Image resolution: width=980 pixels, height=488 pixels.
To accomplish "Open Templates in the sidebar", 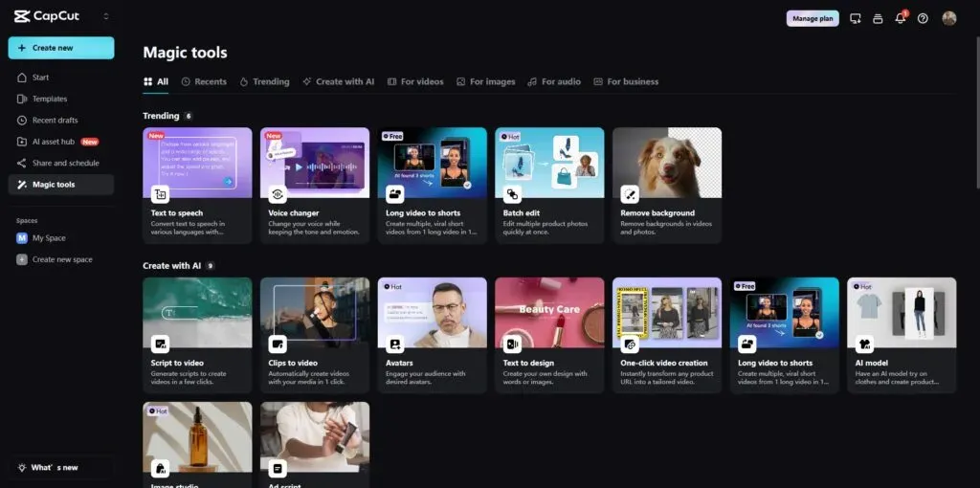I will [x=61, y=99].
